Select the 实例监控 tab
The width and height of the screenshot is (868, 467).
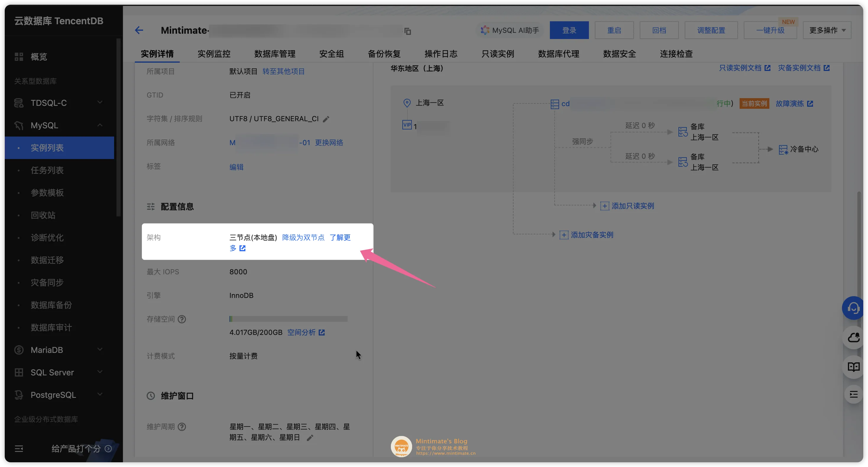coord(214,53)
